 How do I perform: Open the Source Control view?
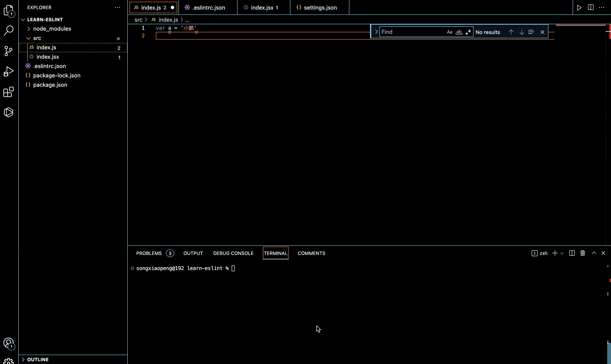tap(9, 51)
